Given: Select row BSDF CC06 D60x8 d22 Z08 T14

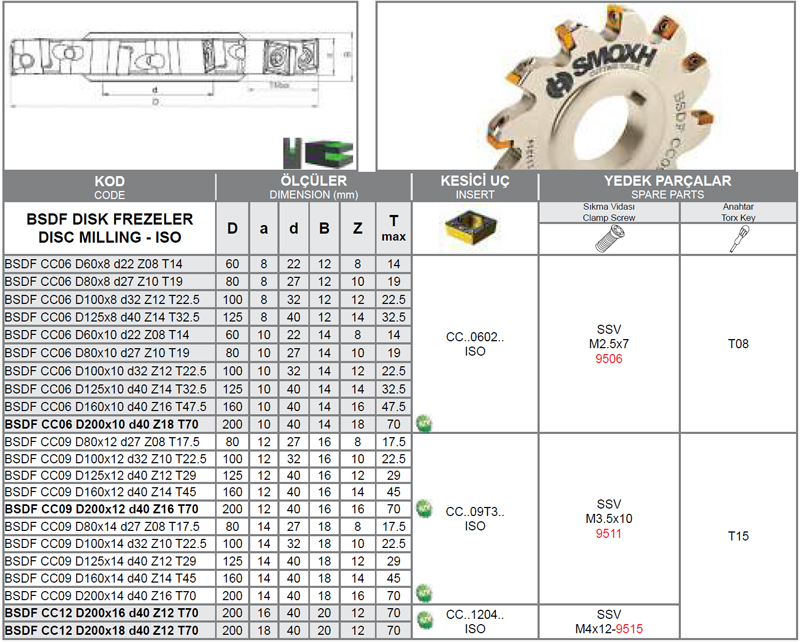Looking at the screenshot, I should (x=207, y=264).
